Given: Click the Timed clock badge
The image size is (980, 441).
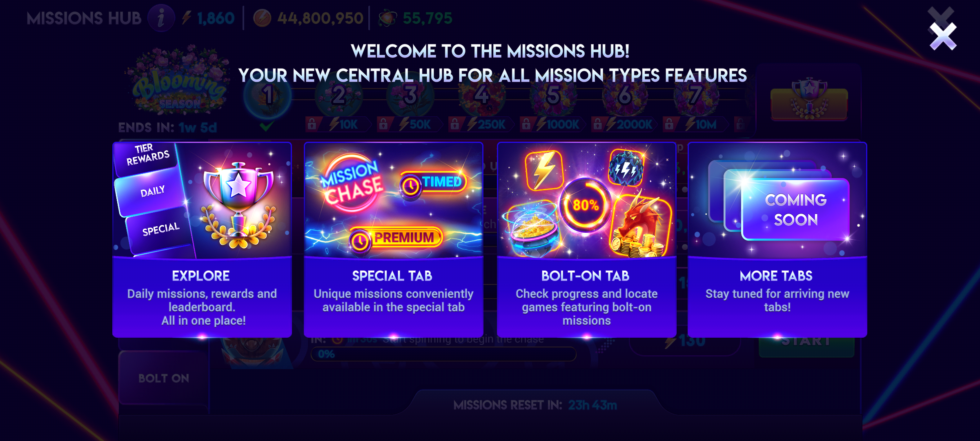Looking at the screenshot, I should (433, 183).
